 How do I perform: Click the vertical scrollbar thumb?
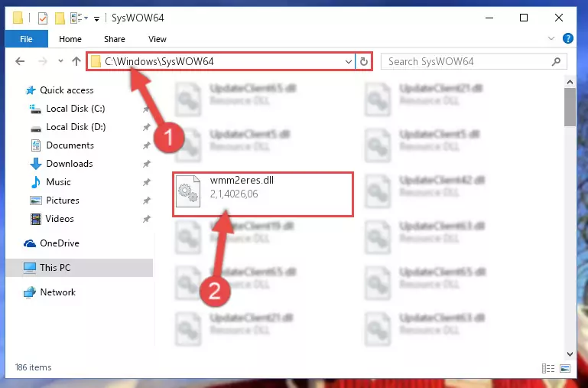570,107
